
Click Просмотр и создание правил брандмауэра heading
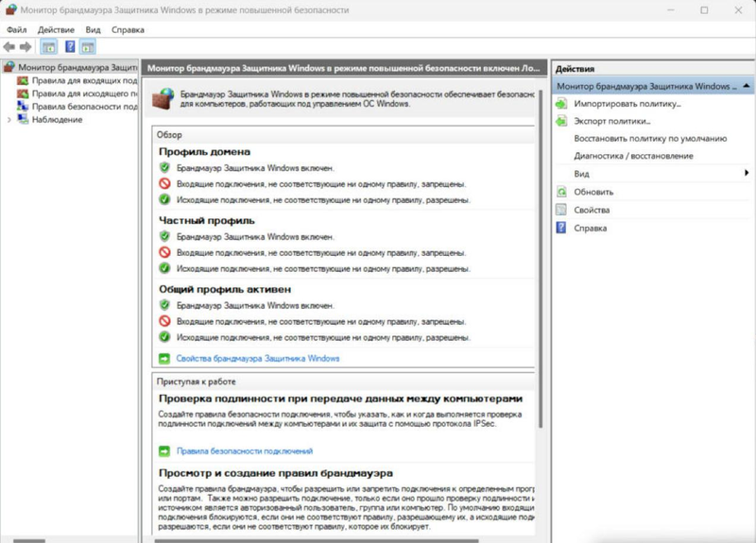(x=276, y=473)
